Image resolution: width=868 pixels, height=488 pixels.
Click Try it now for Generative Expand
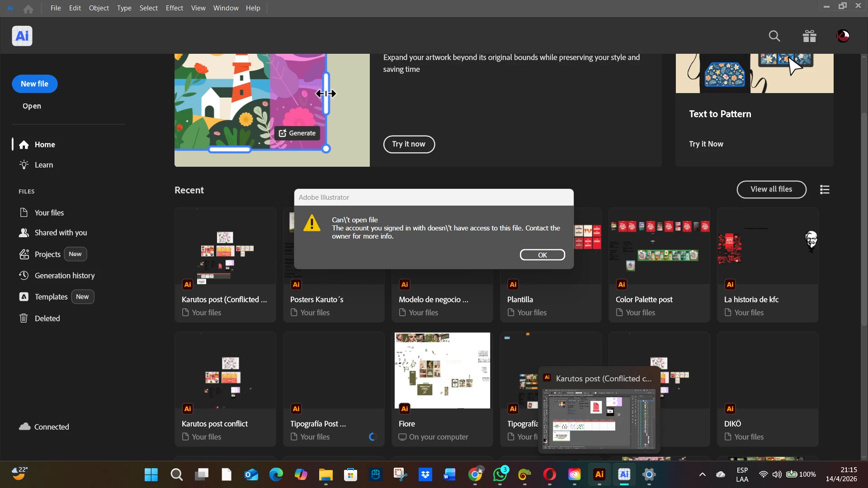coord(409,144)
